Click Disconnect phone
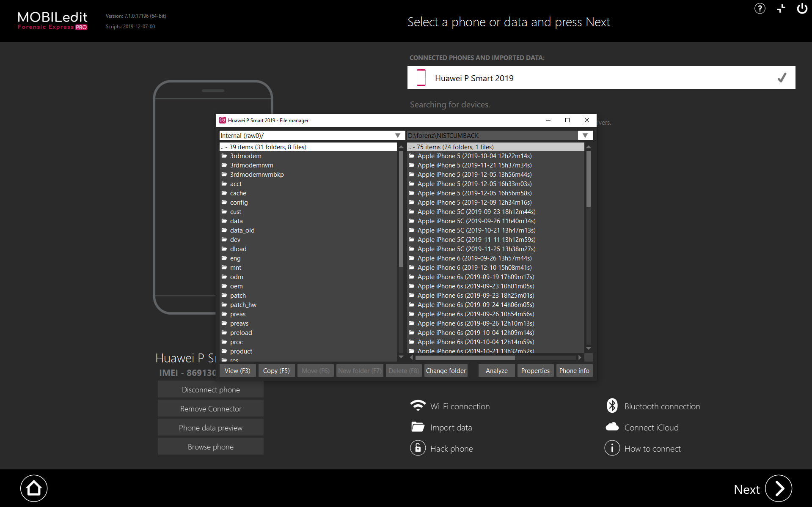The width and height of the screenshot is (812, 507). [211, 389]
